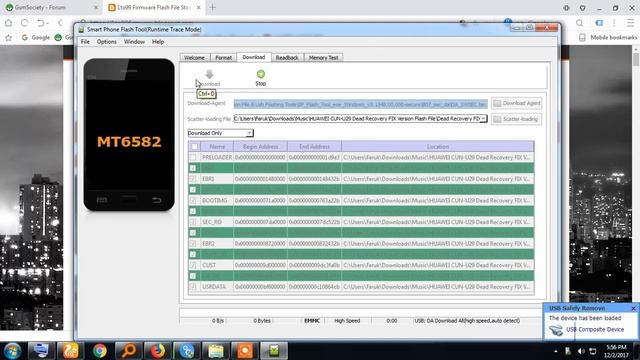Expand the Scatter-loading File path dropdown arrow
Image resolution: width=640 pixels, height=360 pixels.
(483, 119)
